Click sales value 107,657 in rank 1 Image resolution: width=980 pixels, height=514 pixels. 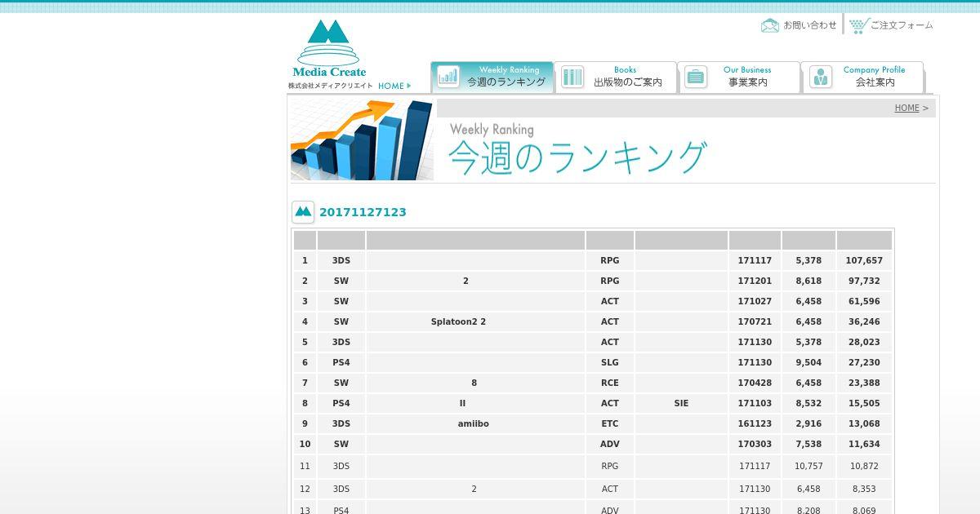tap(864, 260)
